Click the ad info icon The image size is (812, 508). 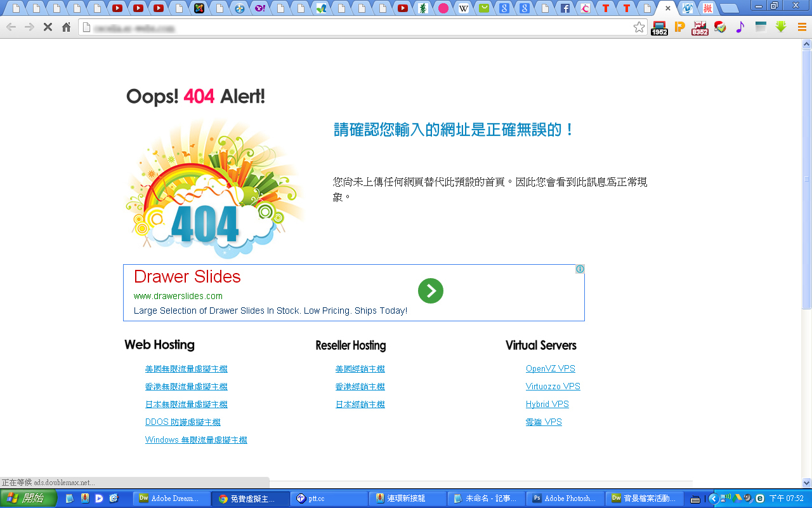(x=580, y=269)
